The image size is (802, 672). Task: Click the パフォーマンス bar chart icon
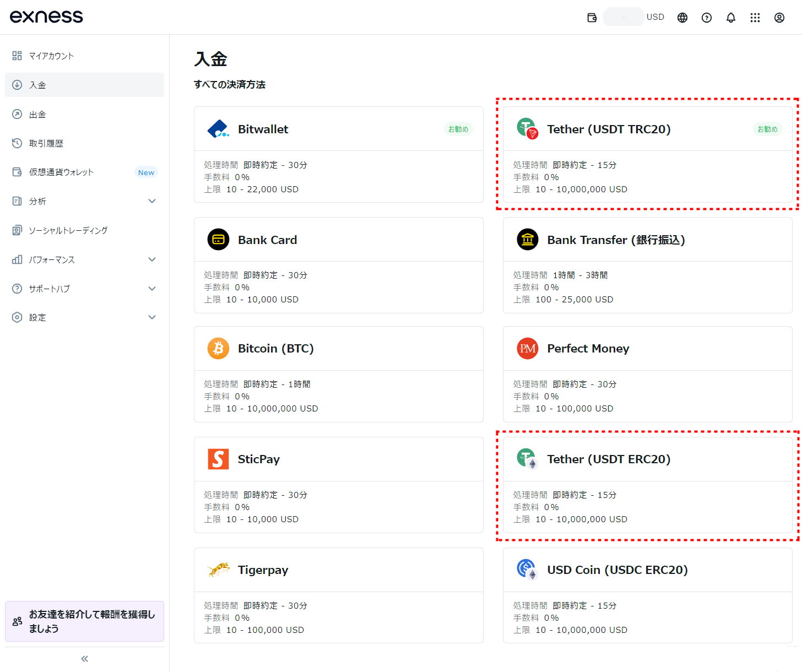(17, 259)
